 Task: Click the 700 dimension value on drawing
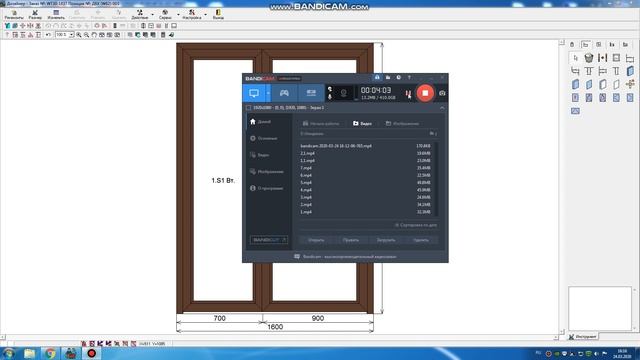click(x=220, y=318)
